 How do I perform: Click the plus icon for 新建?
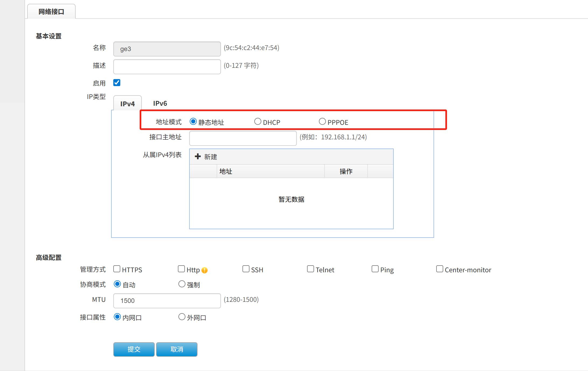pyautogui.click(x=198, y=157)
